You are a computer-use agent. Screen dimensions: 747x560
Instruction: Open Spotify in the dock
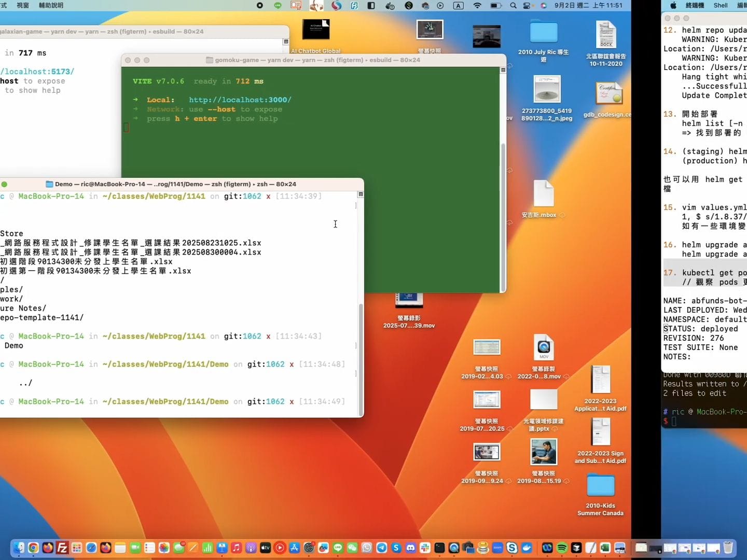(x=562, y=548)
